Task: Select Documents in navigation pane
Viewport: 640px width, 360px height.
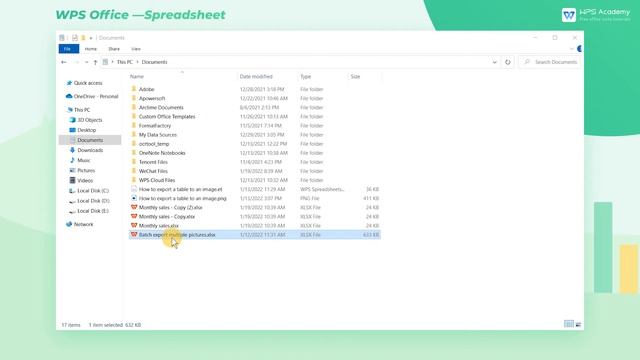Action: (x=90, y=140)
